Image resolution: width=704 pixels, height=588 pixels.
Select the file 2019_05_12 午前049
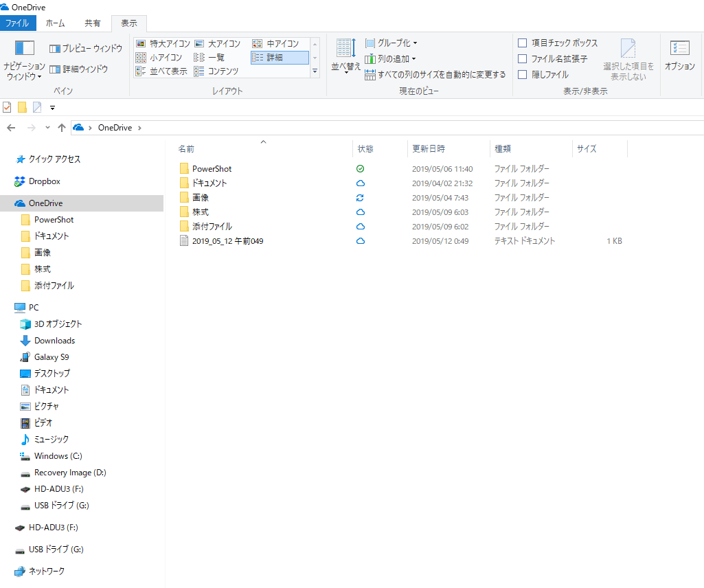(x=227, y=241)
